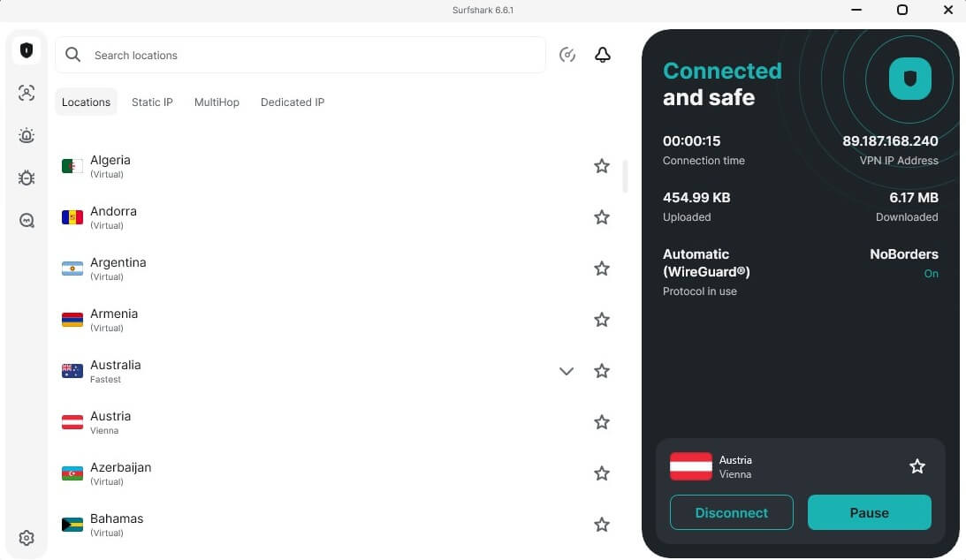Open the MultiHop tab
Screen dimensions: 966x560
click(217, 102)
